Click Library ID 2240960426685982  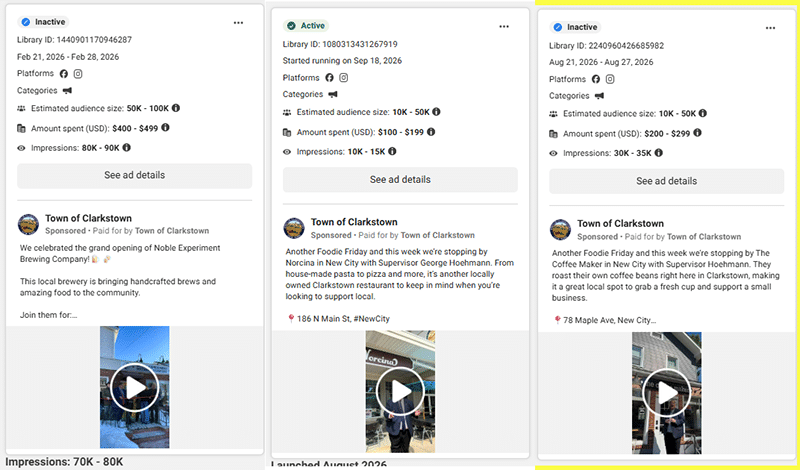[x=607, y=46]
